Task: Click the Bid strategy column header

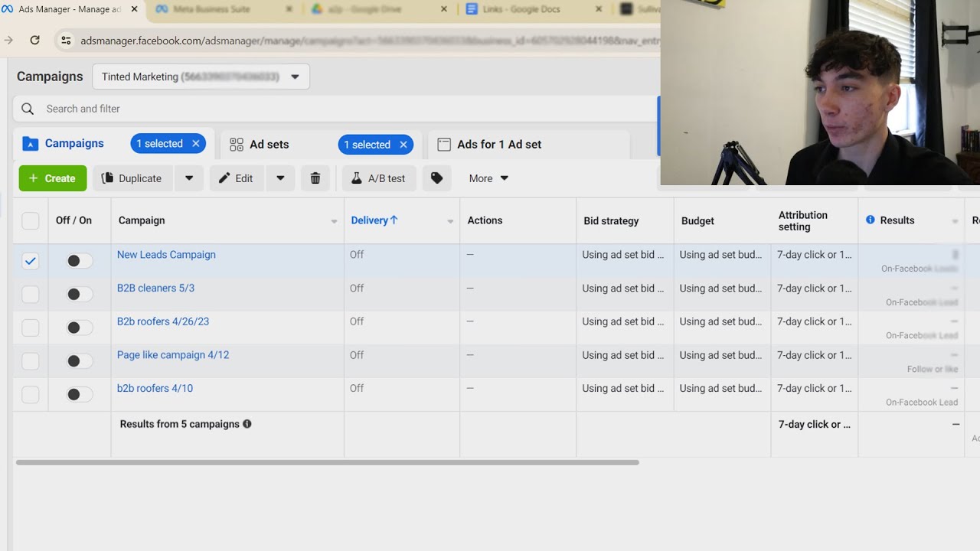Action: click(611, 221)
